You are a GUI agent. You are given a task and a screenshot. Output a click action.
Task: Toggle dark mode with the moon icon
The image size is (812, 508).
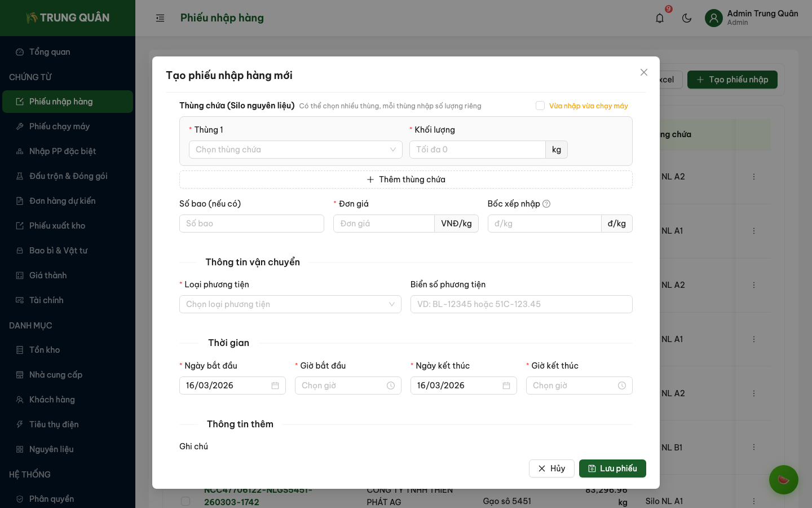[686, 18]
